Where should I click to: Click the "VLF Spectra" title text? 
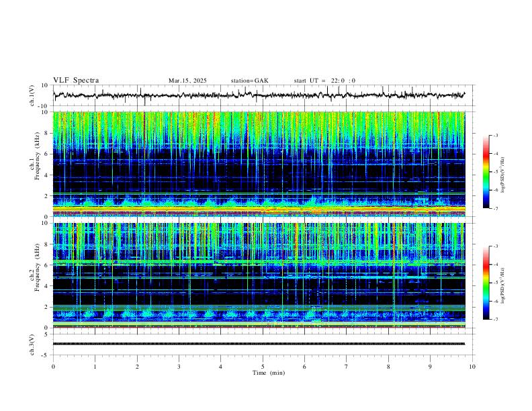click(76, 81)
